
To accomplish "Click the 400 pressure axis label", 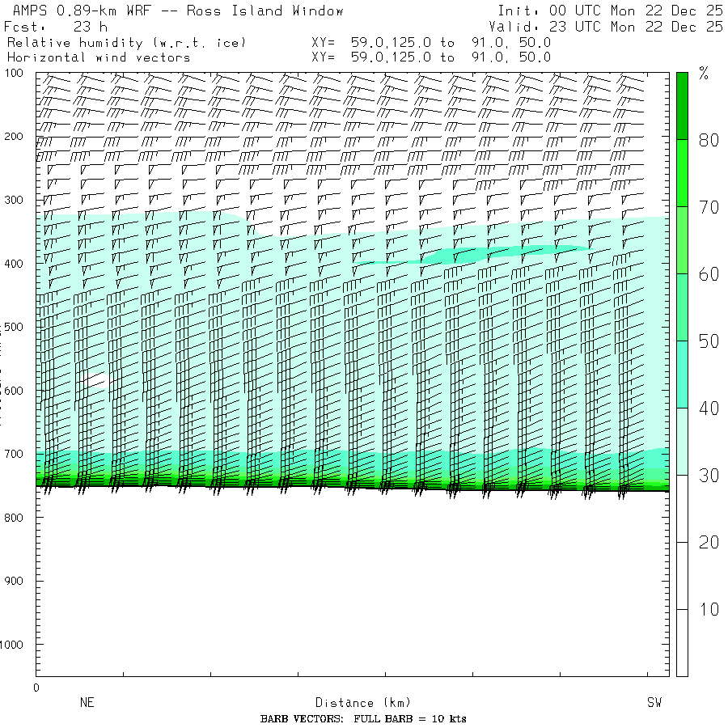I will (14, 264).
